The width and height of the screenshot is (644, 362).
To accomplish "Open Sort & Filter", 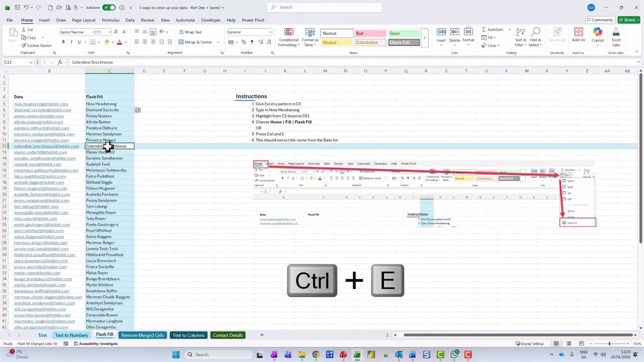I will (521, 38).
